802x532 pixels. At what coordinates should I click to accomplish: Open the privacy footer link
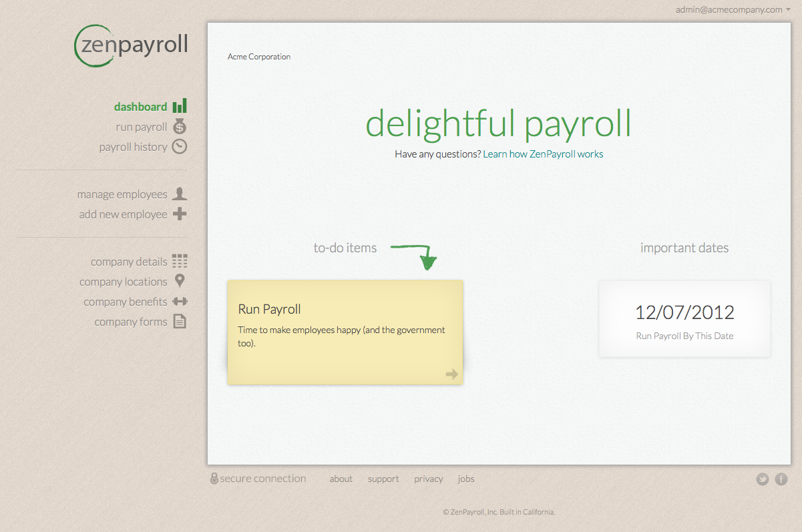click(x=428, y=479)
